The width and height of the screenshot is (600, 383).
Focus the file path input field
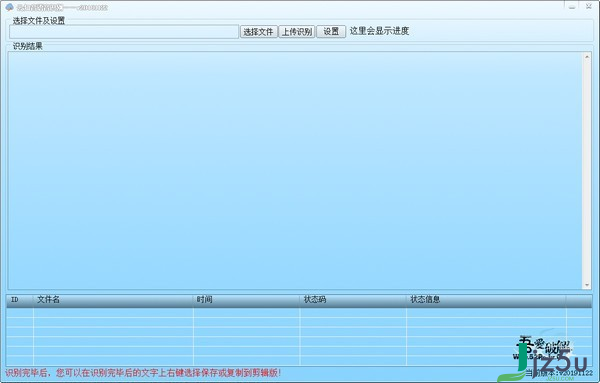click(x=124, y=32)
